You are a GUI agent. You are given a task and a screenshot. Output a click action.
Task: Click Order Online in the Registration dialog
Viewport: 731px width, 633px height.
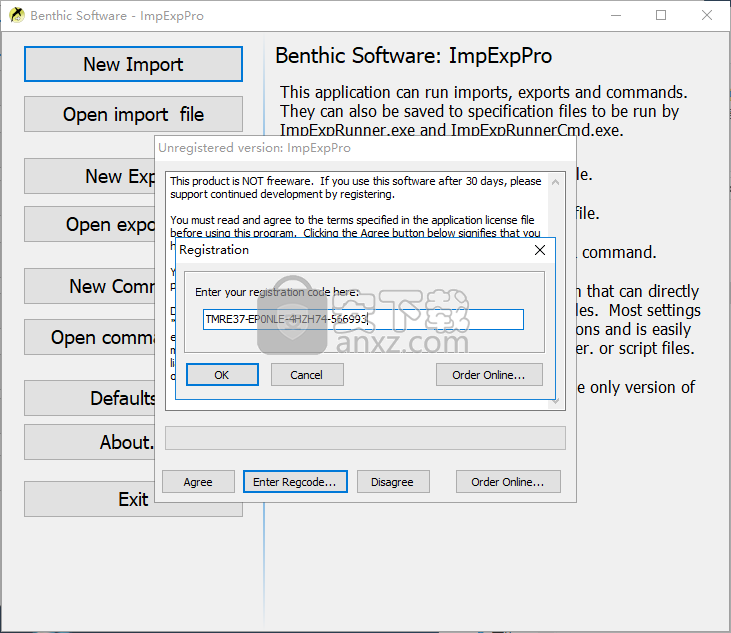[489, 375]
